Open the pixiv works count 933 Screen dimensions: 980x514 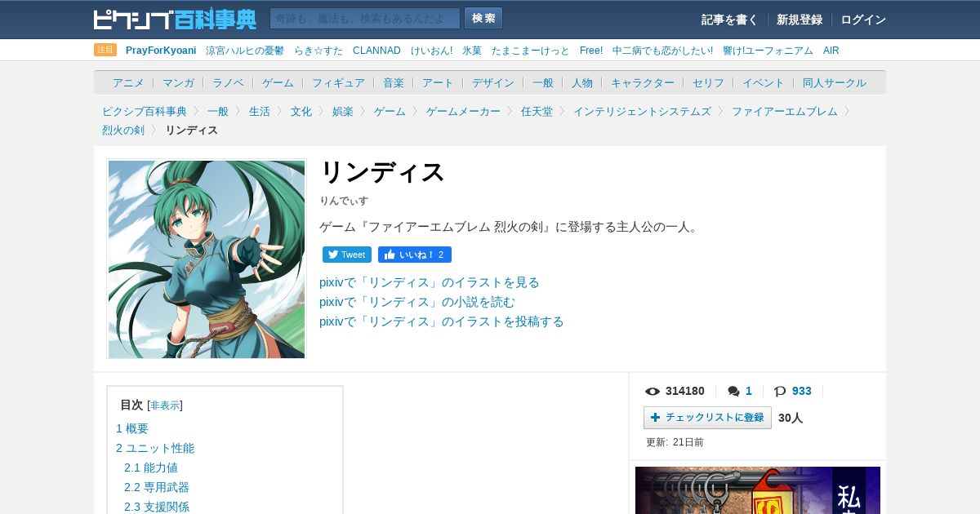[x=802, y=391]
